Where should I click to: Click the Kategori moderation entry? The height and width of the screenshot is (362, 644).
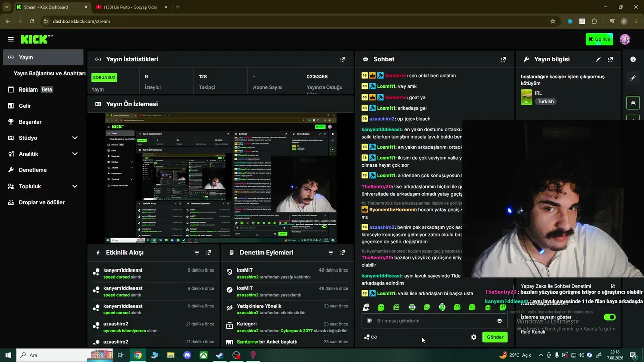click(x=287, y=327)
